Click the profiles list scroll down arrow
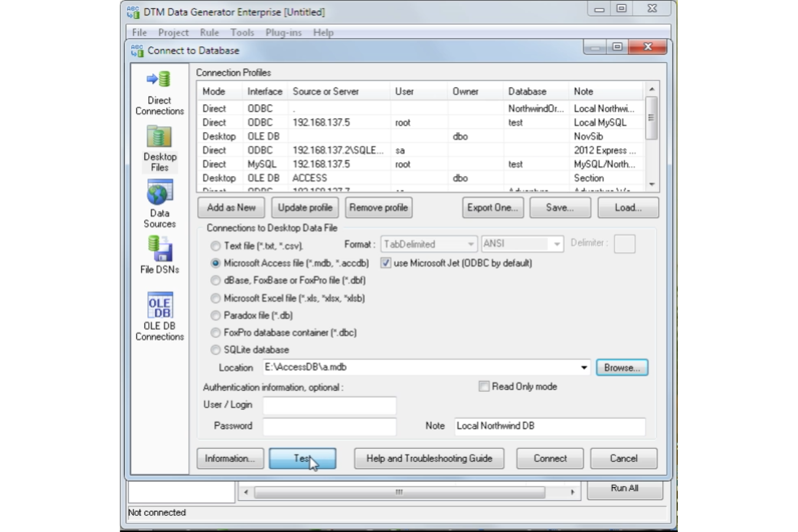The height and width of the screenshot is (532, 798). (652, 184)
